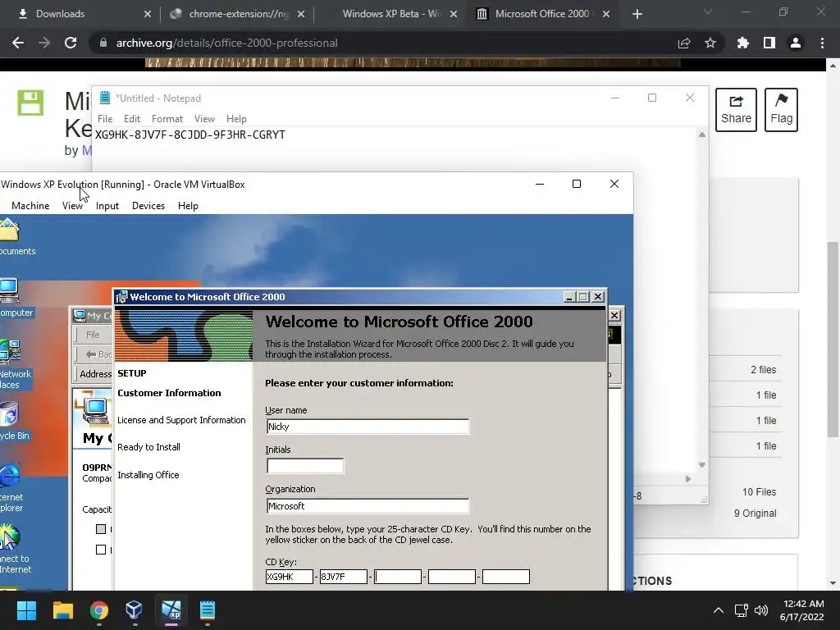Open a new Chrome tab

(637, 14)
